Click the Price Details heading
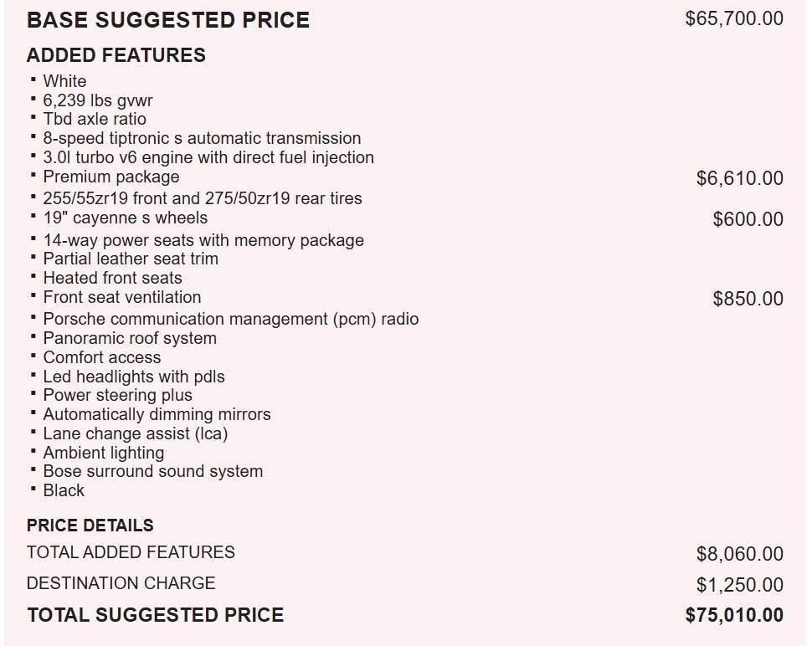The width and height of the screenshot is (812, 646). pos(90,526)
